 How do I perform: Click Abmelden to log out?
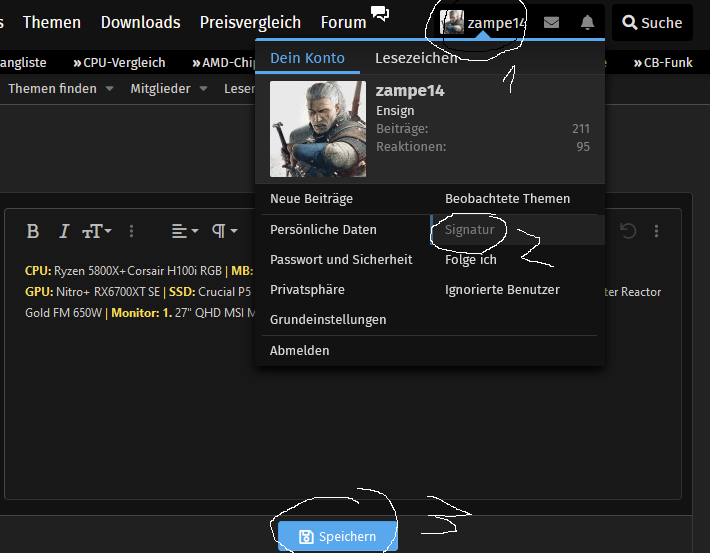point(299,351)
